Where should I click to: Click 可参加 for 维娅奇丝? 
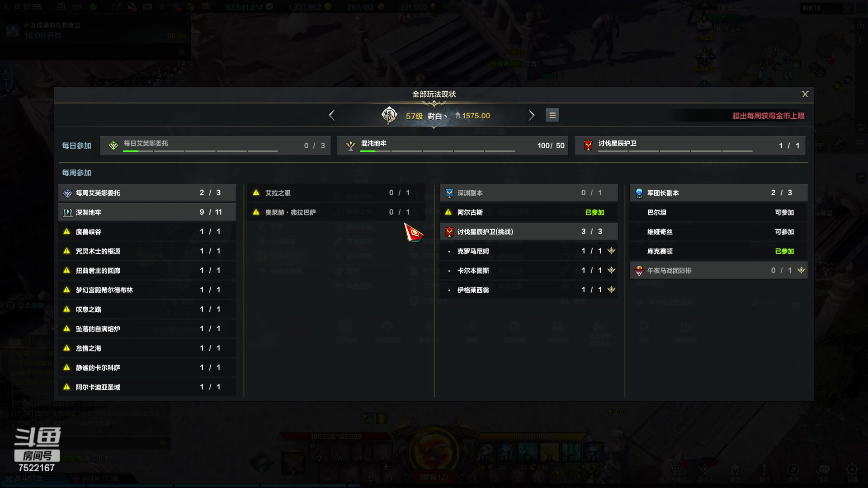tap(784, 232)
